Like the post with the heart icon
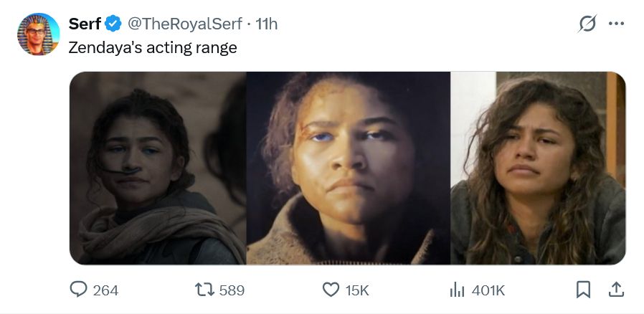Image resolution: width=644 pixels, height=314 pixels. (331, 290)
